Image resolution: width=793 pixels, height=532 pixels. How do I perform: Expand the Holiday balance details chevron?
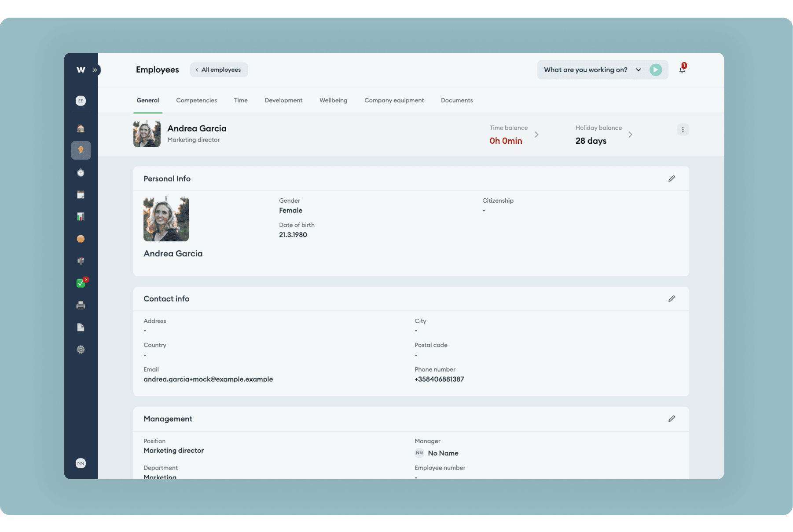631,135
